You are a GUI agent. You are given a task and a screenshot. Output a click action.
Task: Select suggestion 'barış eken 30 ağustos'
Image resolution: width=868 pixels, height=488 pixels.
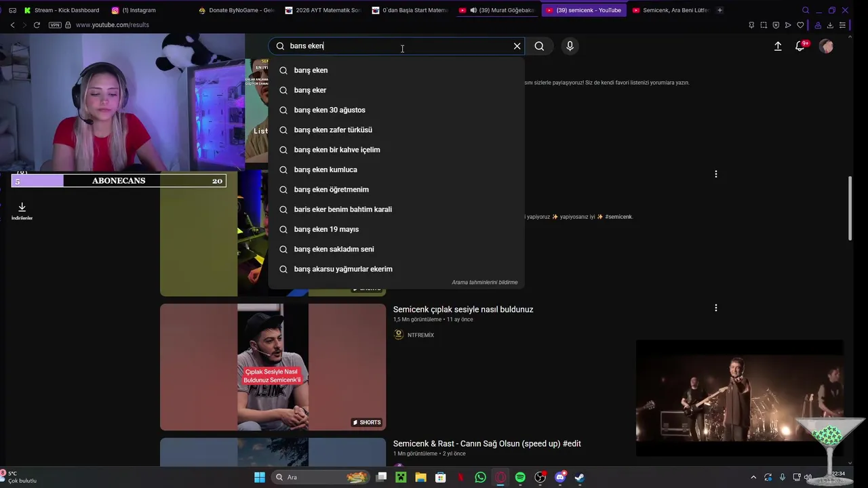[x=396, y=110]
